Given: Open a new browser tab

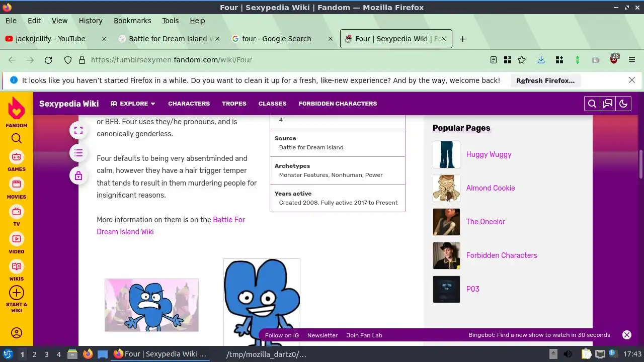Looking at the screenshot, I should pos(462,39).
